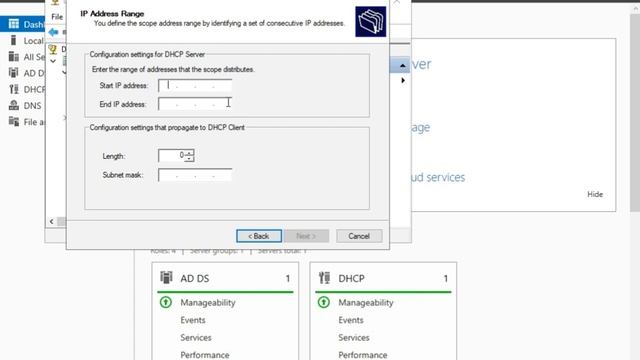Screen dimensions: 640x360
Task: Open Manageability in AD DS tile
Action: pos(208,302)
